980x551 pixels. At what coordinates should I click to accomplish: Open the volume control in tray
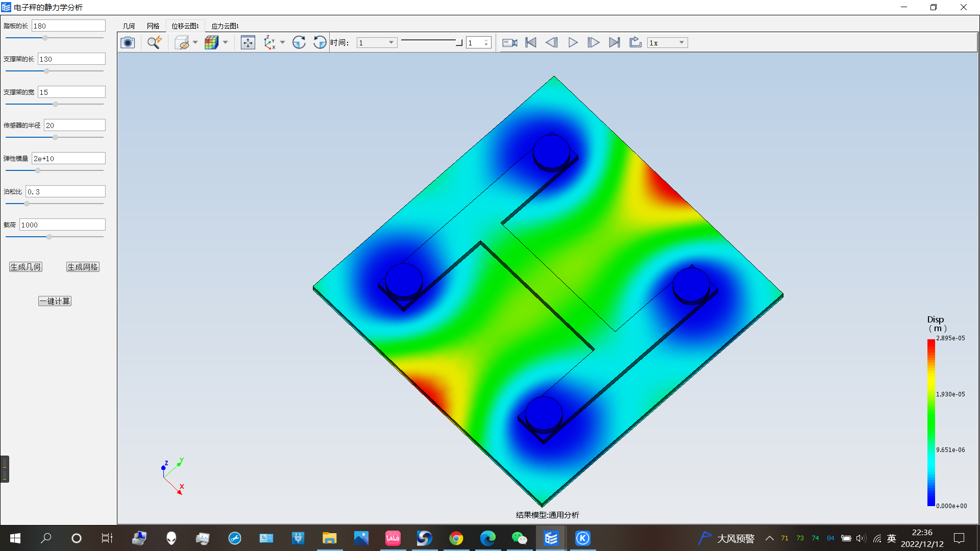click(x=861, y=538)
